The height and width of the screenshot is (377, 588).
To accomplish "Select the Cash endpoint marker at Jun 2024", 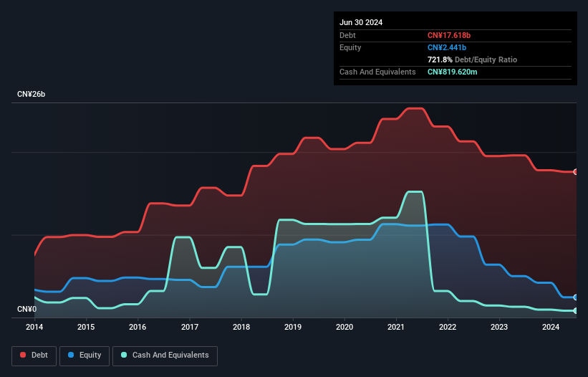I will 576,310.
